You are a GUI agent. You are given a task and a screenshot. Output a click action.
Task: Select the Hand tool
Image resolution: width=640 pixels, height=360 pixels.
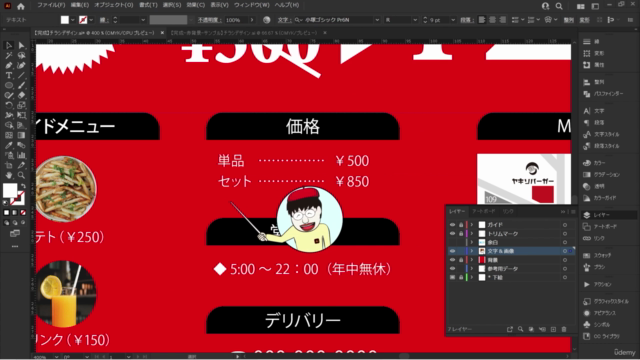(x=9, y=176)
